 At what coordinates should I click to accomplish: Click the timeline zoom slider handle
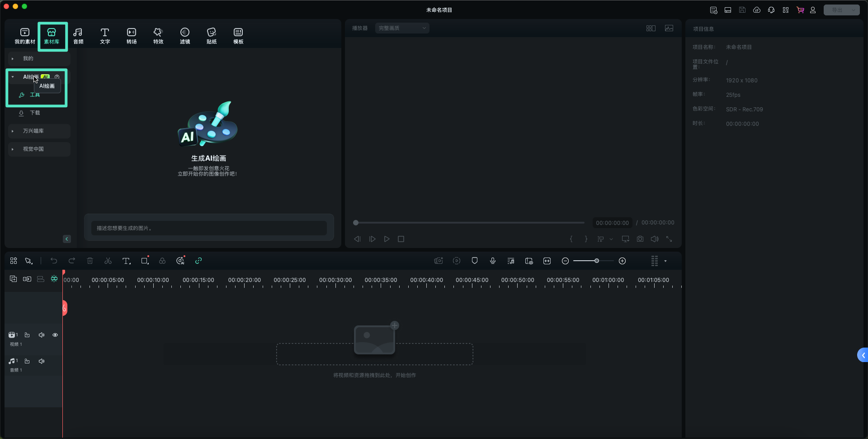click(597, 261)
